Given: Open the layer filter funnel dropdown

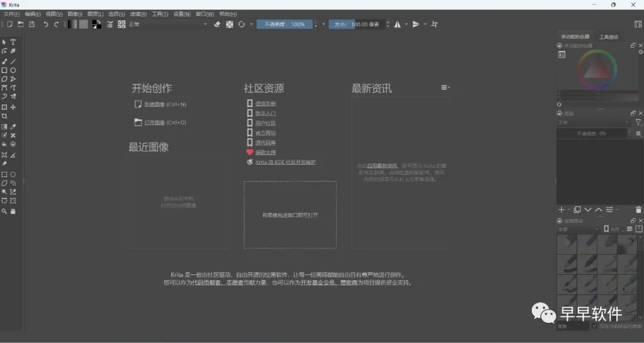Looking at the screenshot, I should pyautogui.click(x=638, y=122).
